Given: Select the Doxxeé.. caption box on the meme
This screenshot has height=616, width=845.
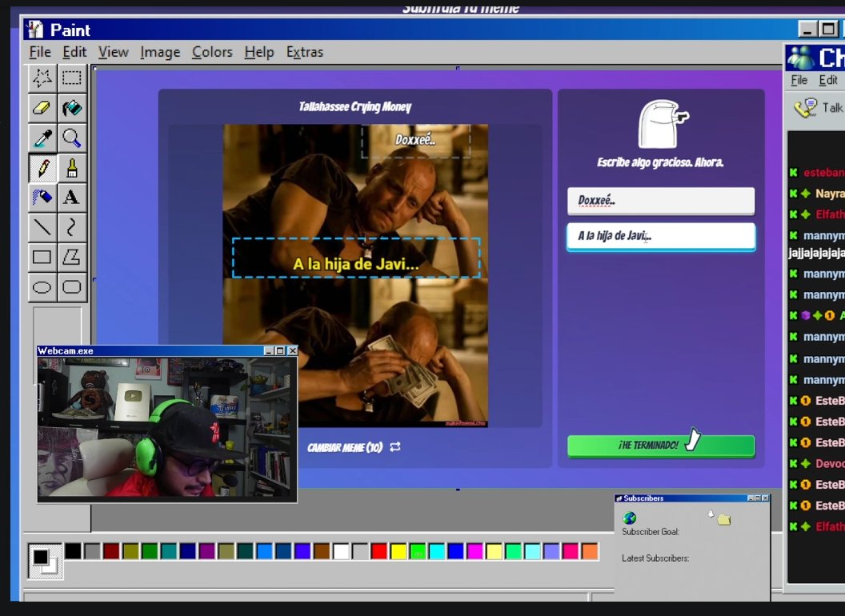Looking at the screenshot, I should click(x=415, y=142).
